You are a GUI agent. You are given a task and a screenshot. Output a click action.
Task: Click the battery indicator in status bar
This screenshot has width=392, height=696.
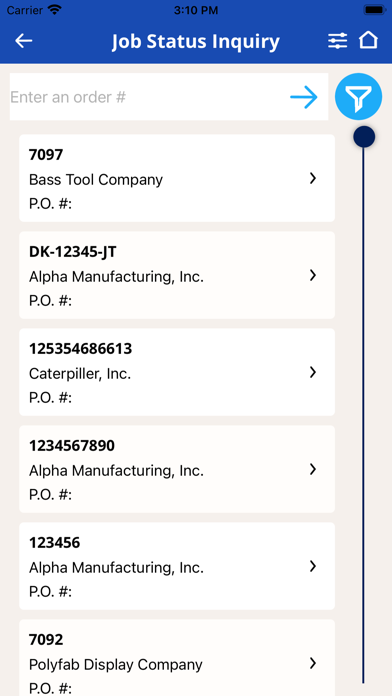point(374,10)
